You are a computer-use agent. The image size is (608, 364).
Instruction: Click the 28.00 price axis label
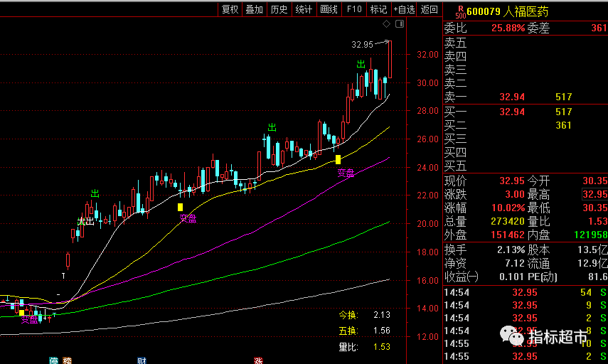click(x=427, y=111)
